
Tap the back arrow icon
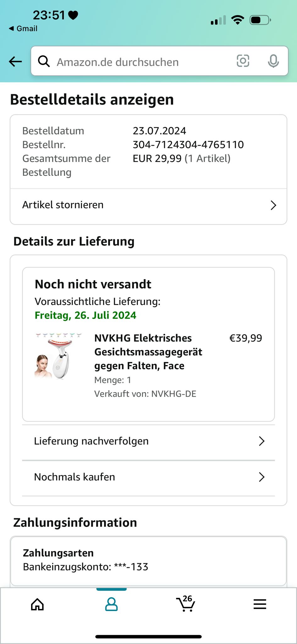15,62
